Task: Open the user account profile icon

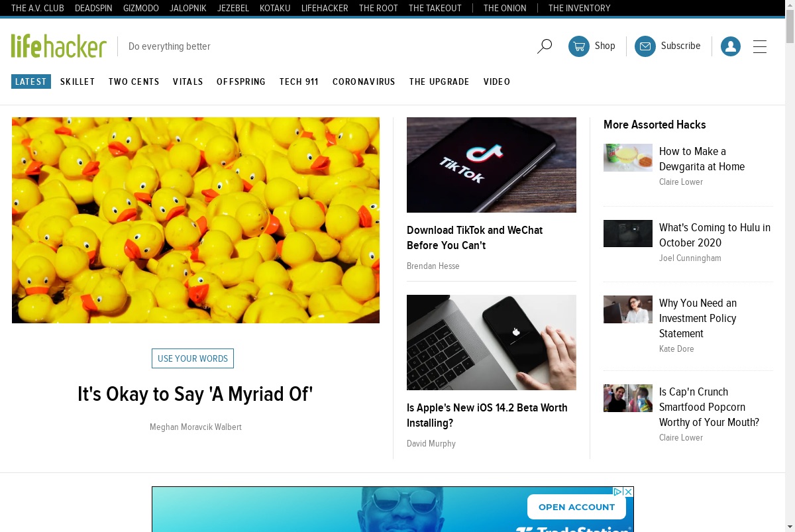Action: (x=731, y=46)
